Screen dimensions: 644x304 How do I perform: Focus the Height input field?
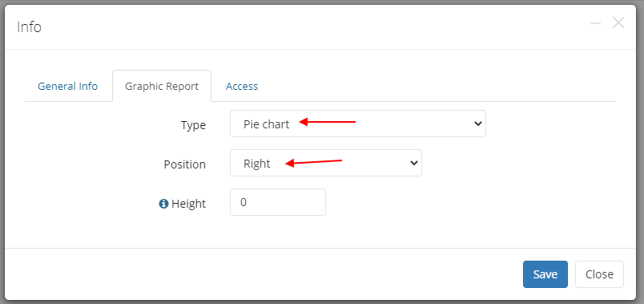point(278,202)
